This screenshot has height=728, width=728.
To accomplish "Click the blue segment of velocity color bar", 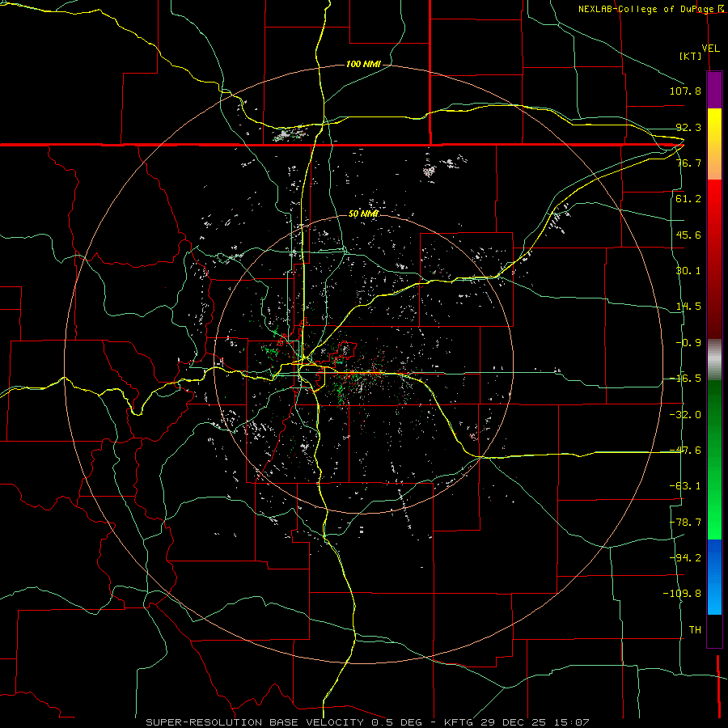I will [714, 577].
